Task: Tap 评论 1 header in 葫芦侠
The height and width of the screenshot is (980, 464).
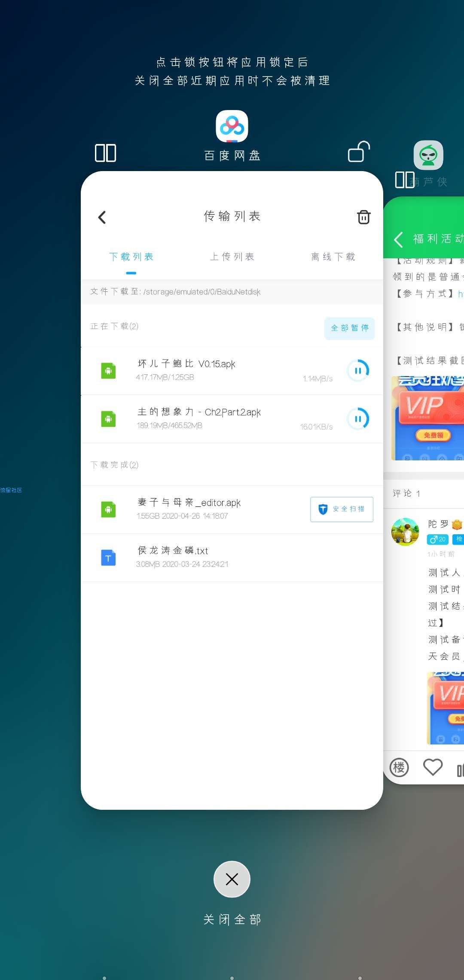Action: tap(406, 493)
